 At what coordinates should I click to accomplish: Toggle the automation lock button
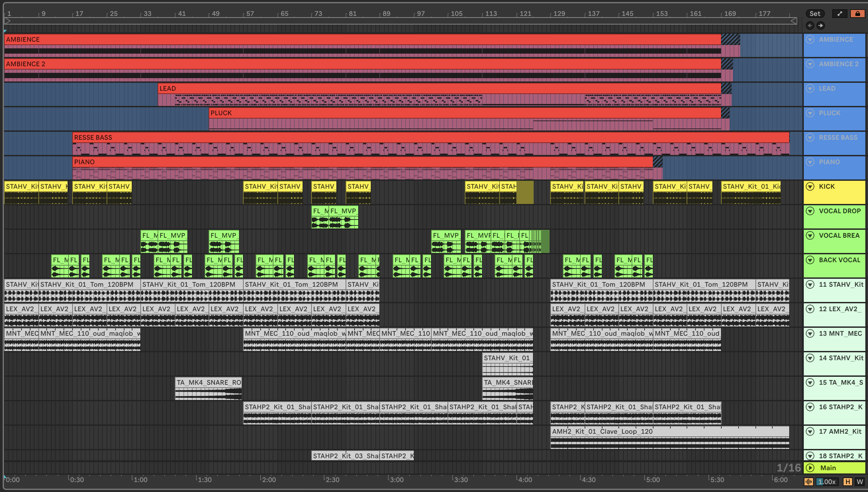coord(857,14)
